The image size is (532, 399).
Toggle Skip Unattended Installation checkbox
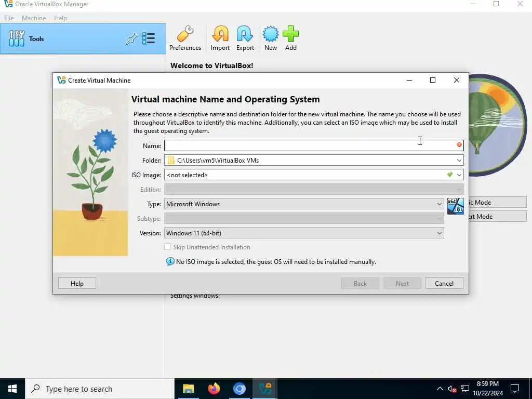pos(168,247)
